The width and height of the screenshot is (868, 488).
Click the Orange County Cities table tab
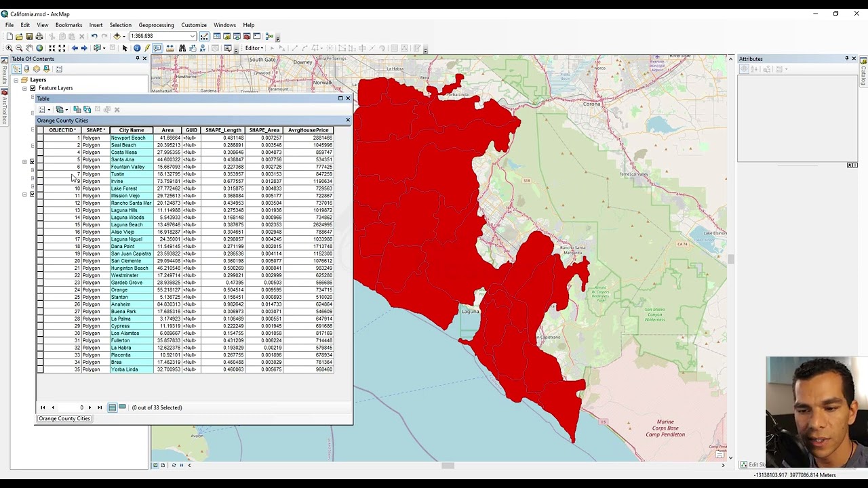click(x=64, y=419)
